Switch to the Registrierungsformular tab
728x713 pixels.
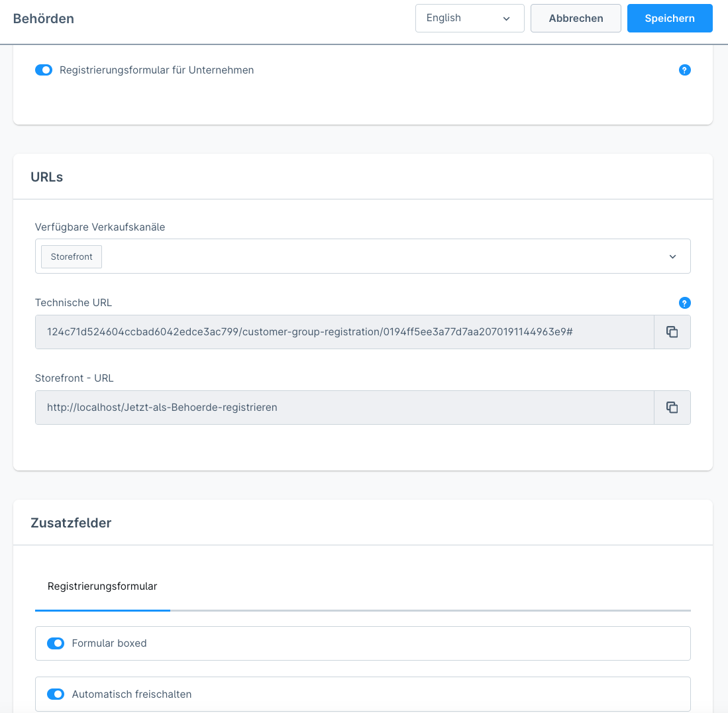[x=103, y=586]
